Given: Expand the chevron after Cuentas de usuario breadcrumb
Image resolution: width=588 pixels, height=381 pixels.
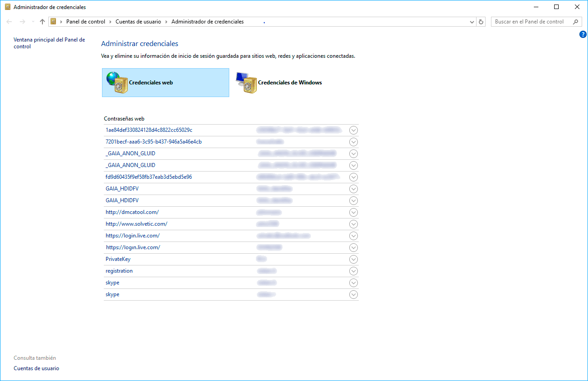Looking at the screenshot, I should (167, 22).
